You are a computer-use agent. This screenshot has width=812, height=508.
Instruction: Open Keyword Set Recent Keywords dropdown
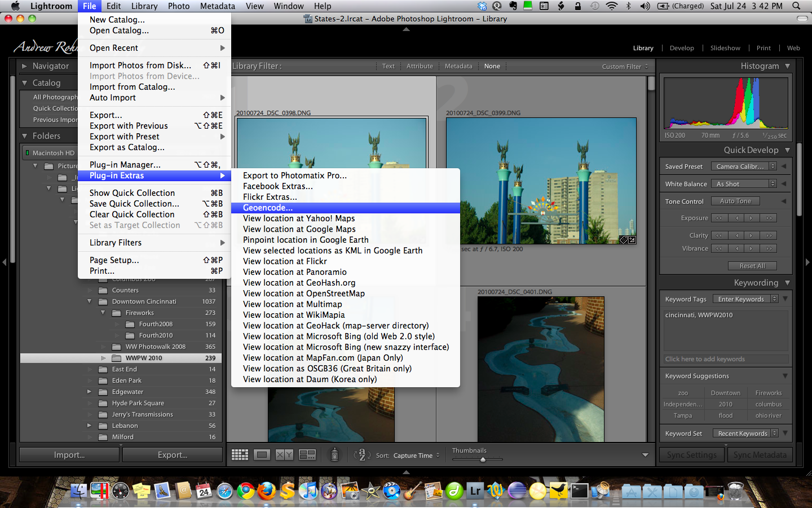pyautogui.click(x=745, y=433)
